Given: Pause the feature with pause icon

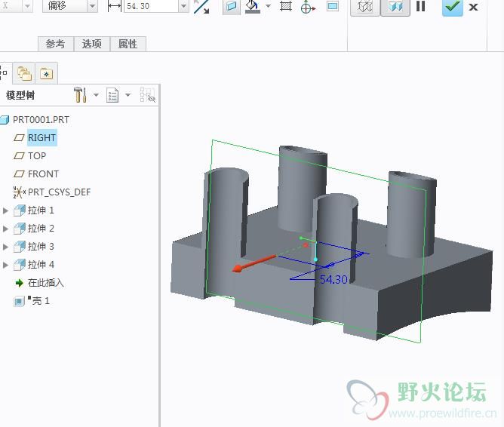Looking at the screenshot, I should (x=421, y=7).
